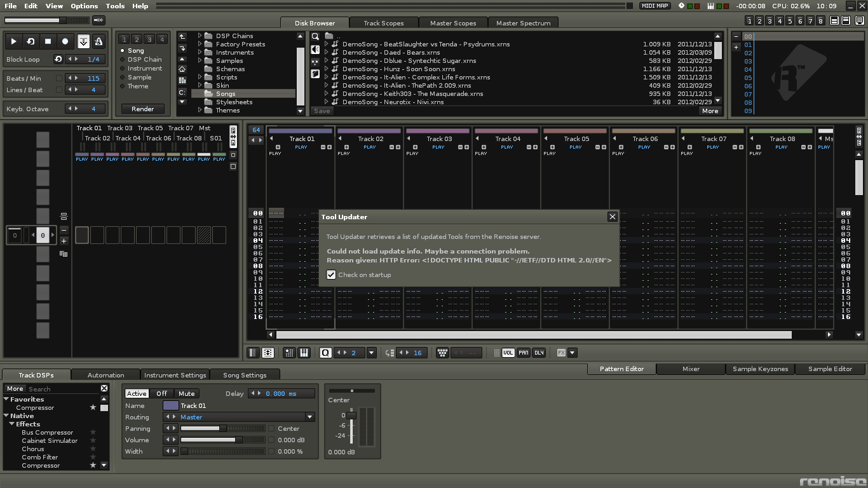Toggle pattern follow mode icon
Image resolution: width=868 pixels, height=488 pixels.
pyautogui.click(x=83, y=41)
